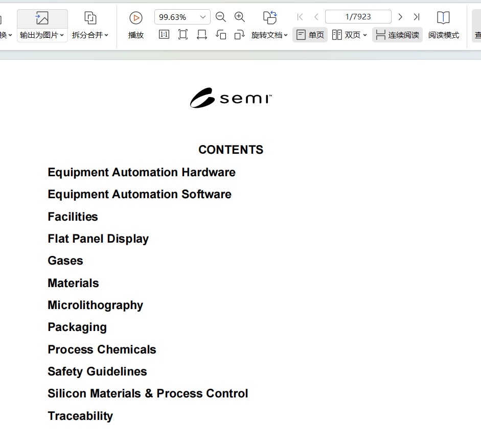The image size is (481, 448).
Task: Open the Flat Panel Display entry
Action: point(98,239)
